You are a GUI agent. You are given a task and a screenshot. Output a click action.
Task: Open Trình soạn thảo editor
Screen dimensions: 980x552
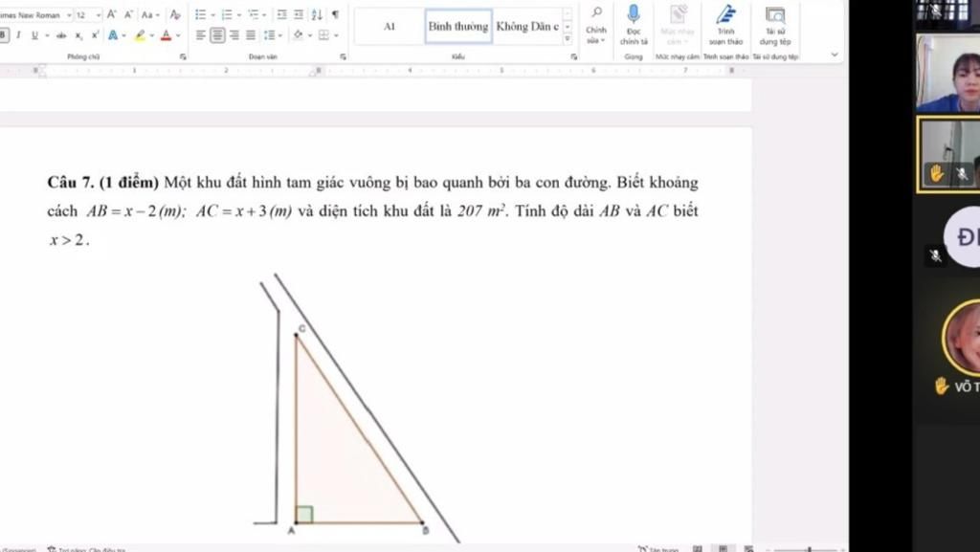[725, 26]
